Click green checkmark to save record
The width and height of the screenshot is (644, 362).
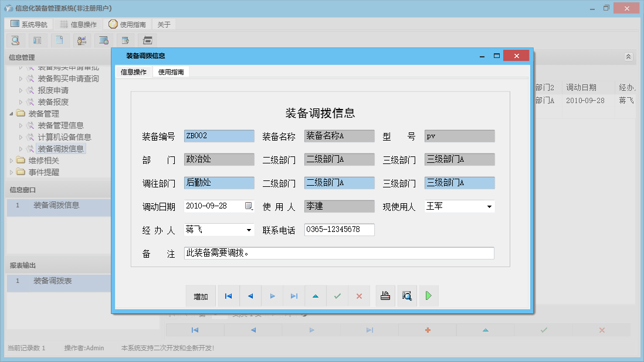point(337,296)
